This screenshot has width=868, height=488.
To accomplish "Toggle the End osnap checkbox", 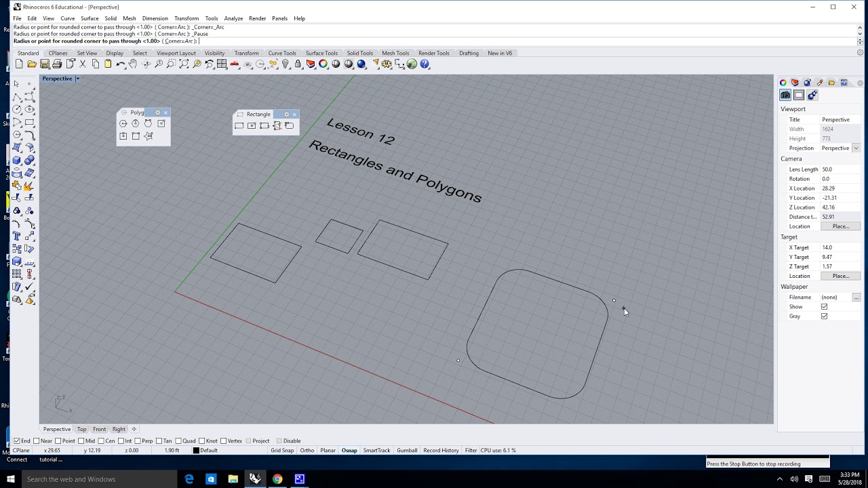I will click(17, 441).
